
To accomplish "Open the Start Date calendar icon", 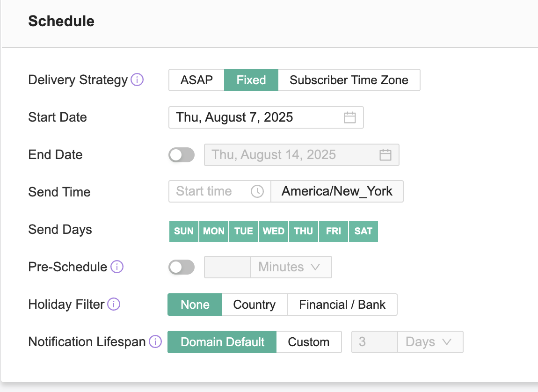I will [350, 117].
